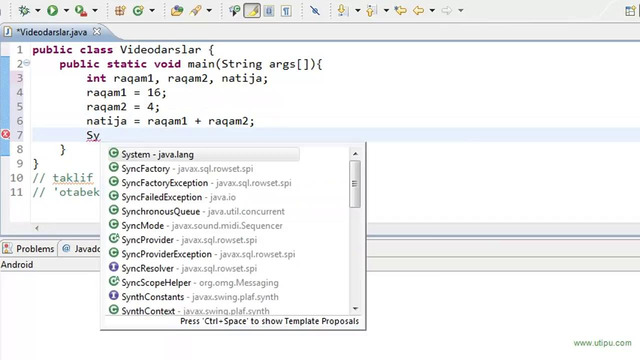Click Previous Annotation up arrow icon

371,10
